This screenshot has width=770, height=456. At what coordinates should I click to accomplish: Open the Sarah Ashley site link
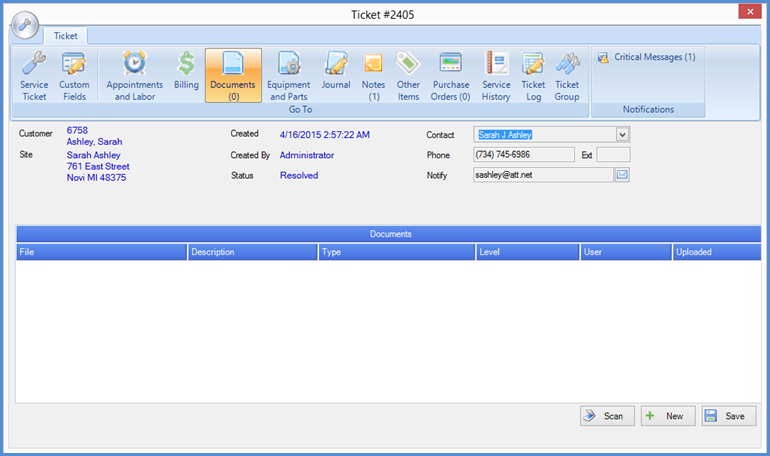click(x=93, y=155)
